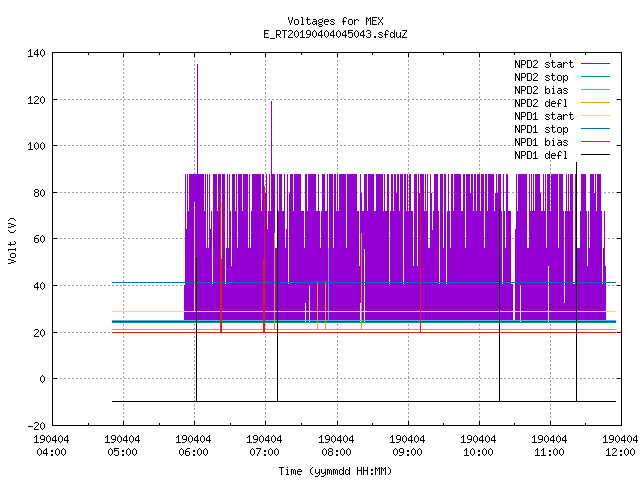Click the 'NPD1 defl' legend label
Image resolution: width=640 pixels, height=480 pixels.
[x=541, y=156]
